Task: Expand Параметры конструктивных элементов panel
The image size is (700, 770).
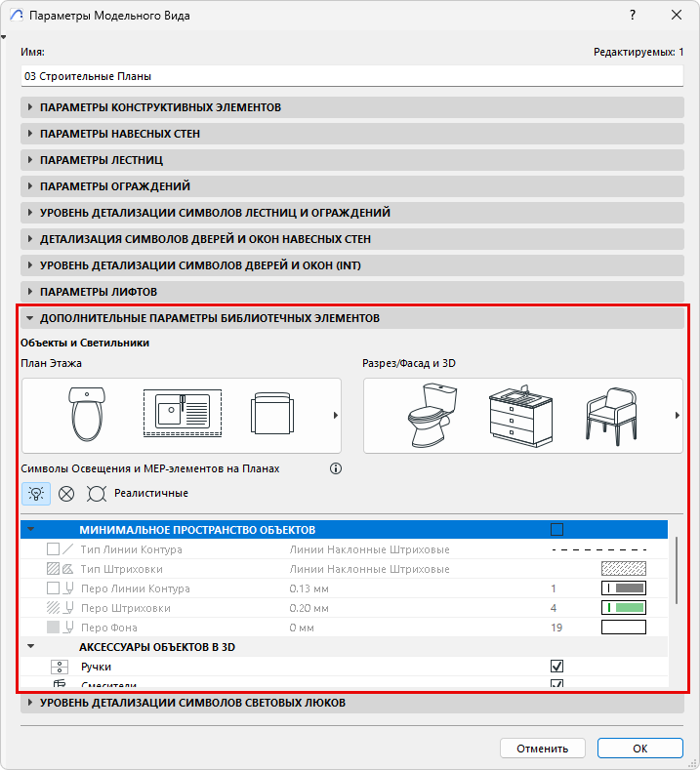Action: coord(352,107)
